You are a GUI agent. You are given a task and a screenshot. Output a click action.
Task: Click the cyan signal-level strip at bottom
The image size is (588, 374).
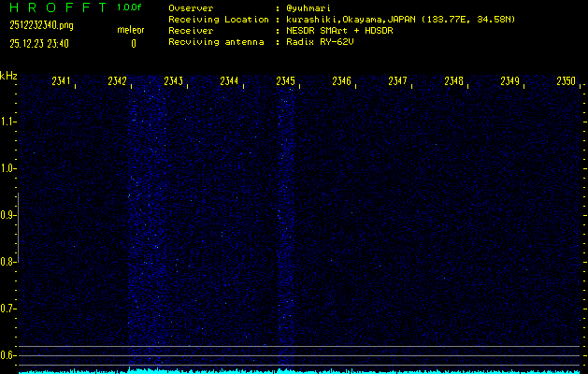(299, 371)
